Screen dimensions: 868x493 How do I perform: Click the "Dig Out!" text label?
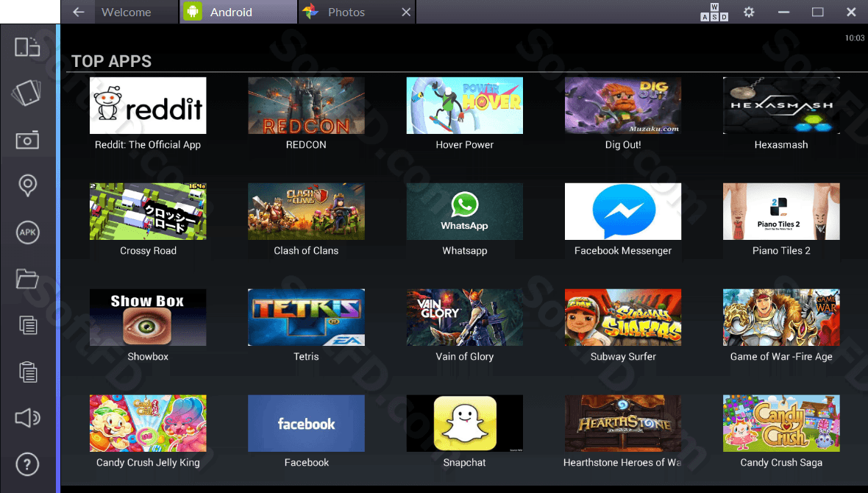point(623,144)
